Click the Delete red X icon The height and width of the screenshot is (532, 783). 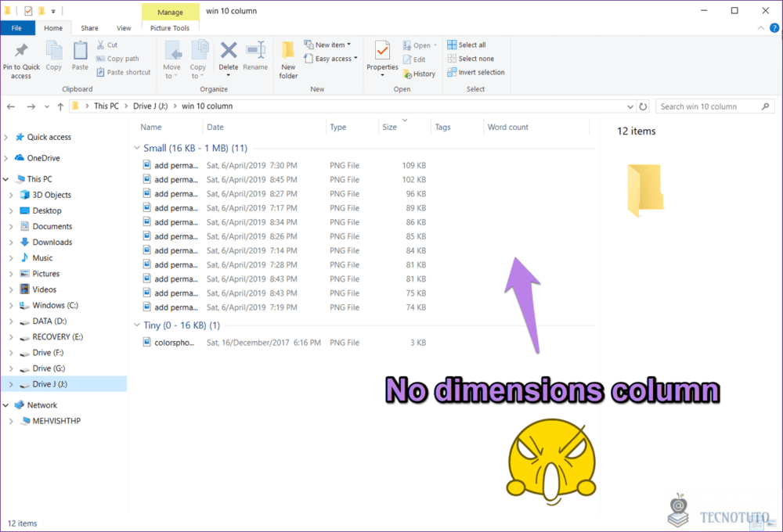click(x=229, y=50)
